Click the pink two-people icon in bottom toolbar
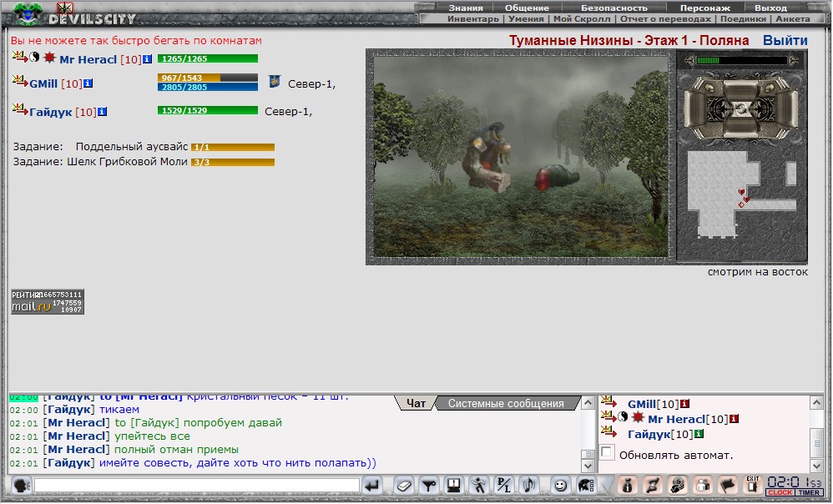Image resolution: width=833 pixels, height=504 pixels. (703, 485)
